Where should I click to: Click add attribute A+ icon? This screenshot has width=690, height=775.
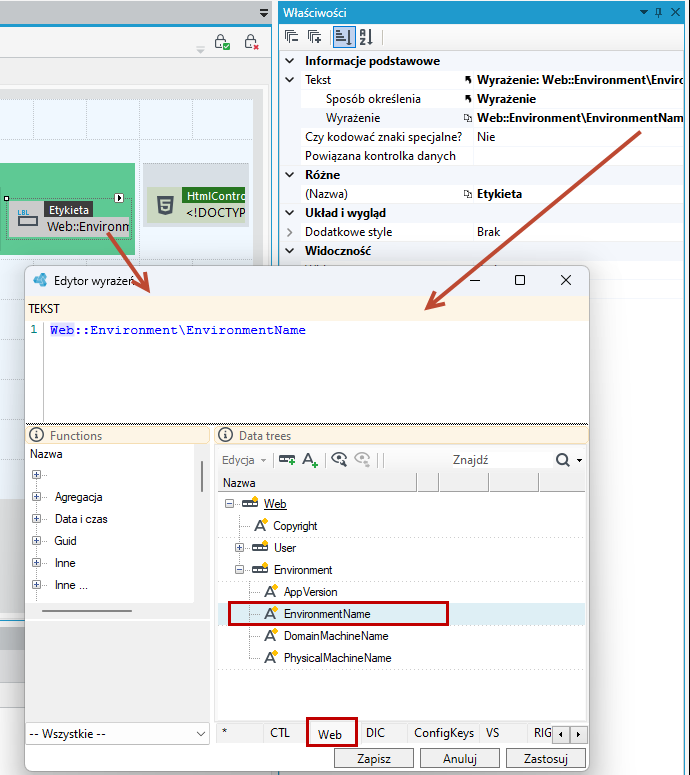click(x=310, y=460)
